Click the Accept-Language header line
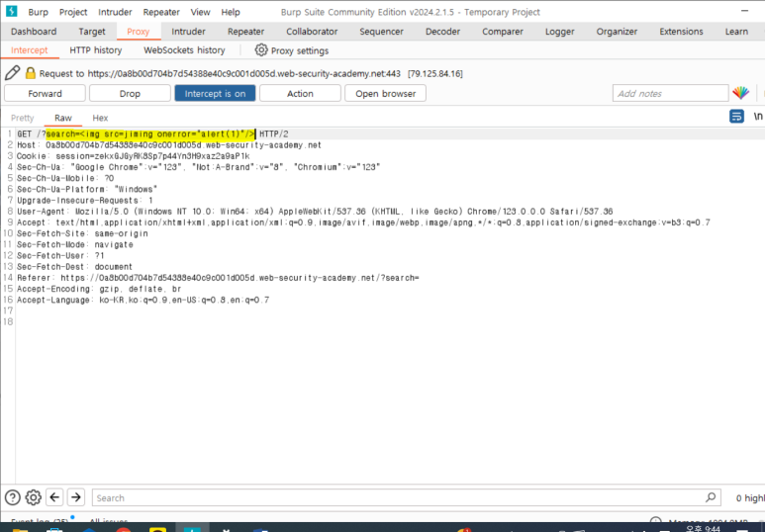The width and height of the screenshot is (765, 532). point(143,300)
